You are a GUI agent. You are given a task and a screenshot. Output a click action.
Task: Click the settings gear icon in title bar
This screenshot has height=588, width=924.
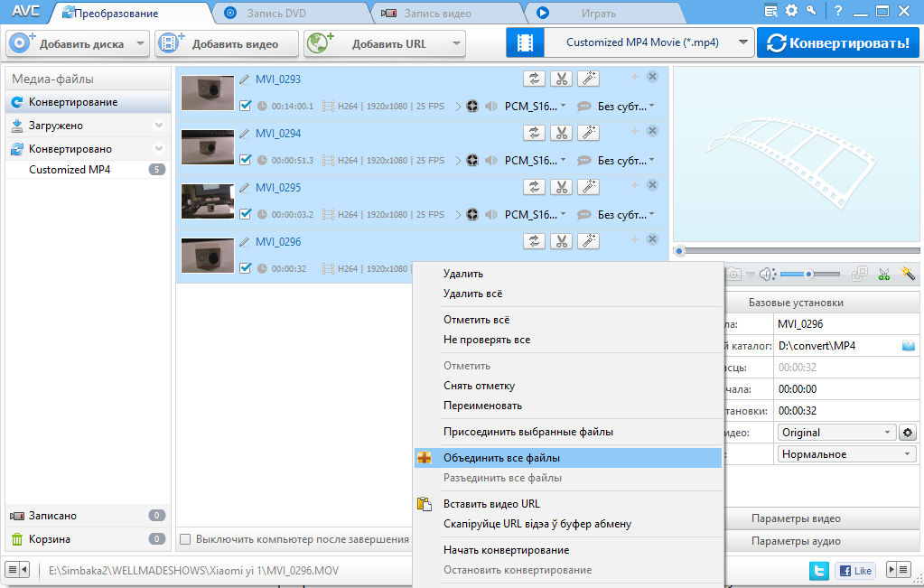click(791, 11)
